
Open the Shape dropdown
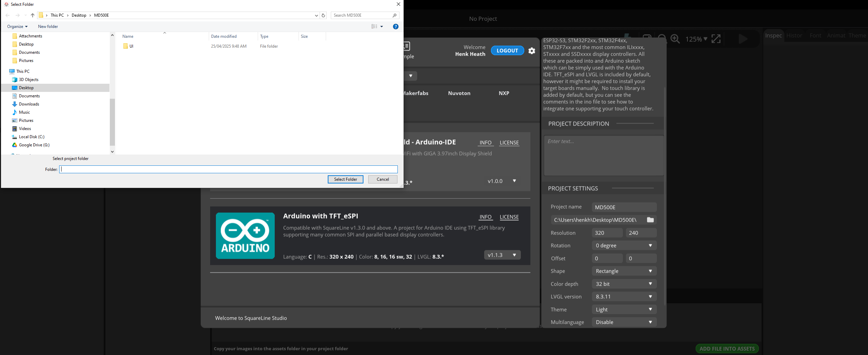tap(624, 271)
